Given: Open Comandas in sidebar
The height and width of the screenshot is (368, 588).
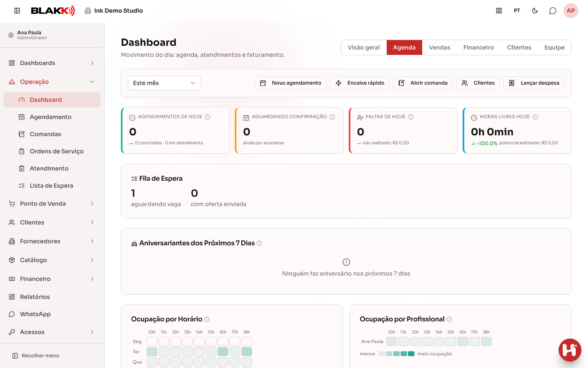Looking at the screenshot, I should [x=52, y=134].
